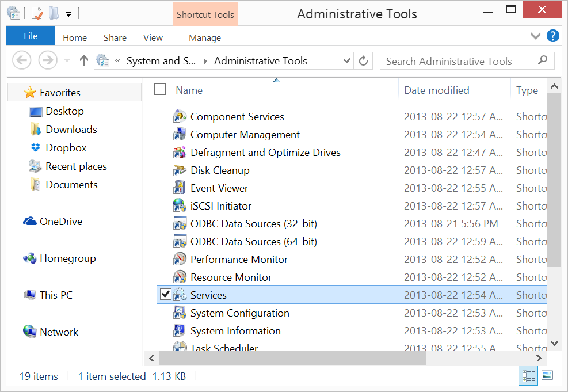Open the Customize Quick Access Toolbar dropdown

[69, 14]
